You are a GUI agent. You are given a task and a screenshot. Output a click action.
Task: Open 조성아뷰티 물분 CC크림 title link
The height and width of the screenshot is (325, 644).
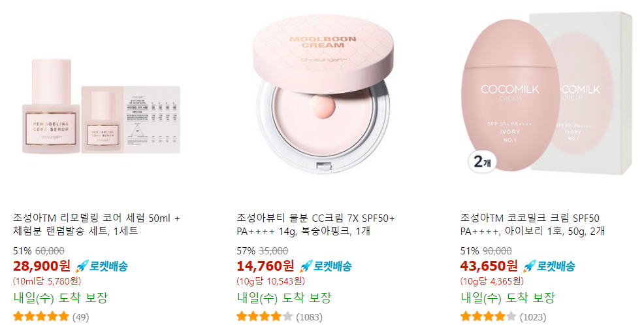click(x=316, y=224)
